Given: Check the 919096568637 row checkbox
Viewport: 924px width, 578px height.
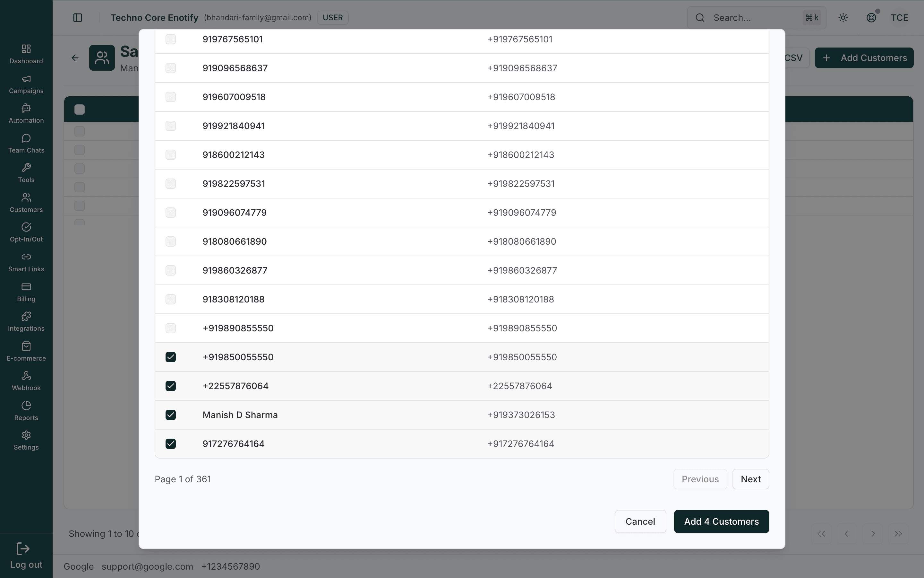Looking at the screenshot, I should click(171, 68).
